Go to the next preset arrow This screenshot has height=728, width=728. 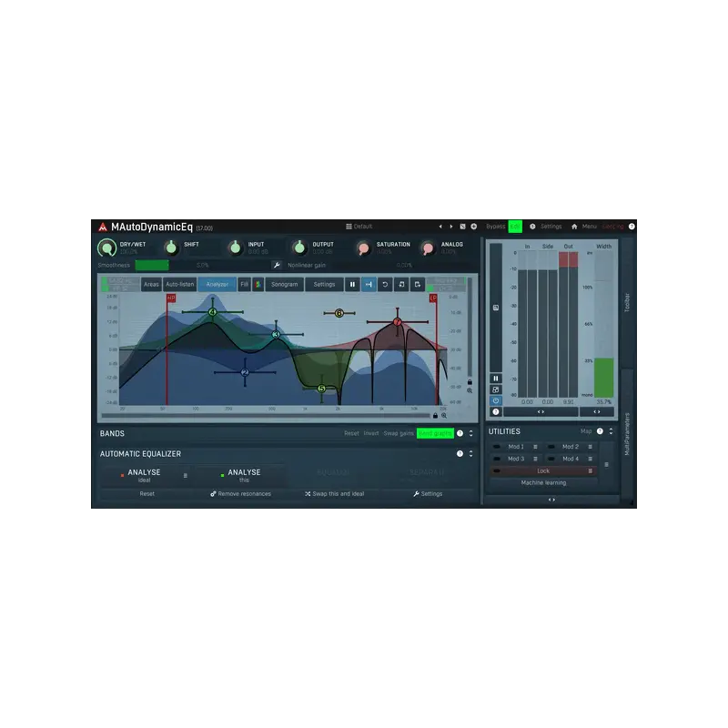(450, 227)
